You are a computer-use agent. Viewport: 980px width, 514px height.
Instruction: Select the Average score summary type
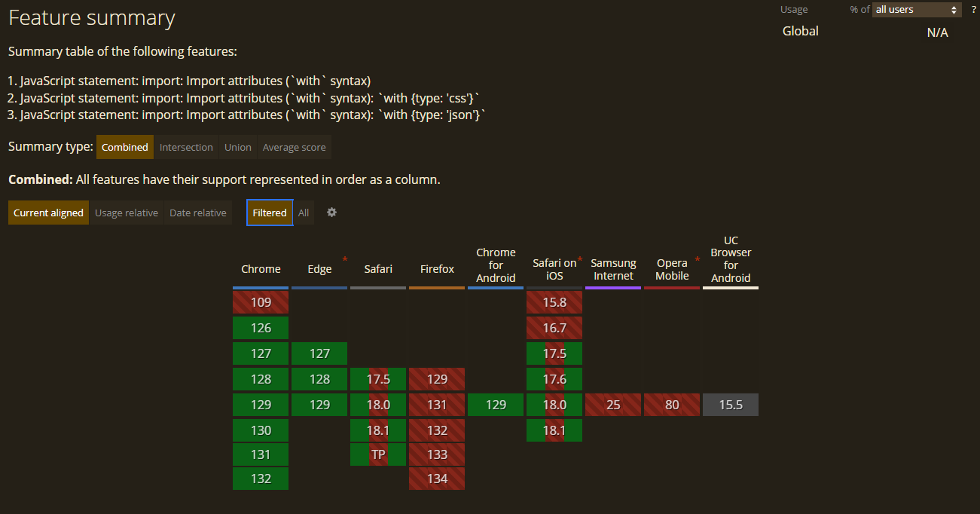(x=294, y=147)
